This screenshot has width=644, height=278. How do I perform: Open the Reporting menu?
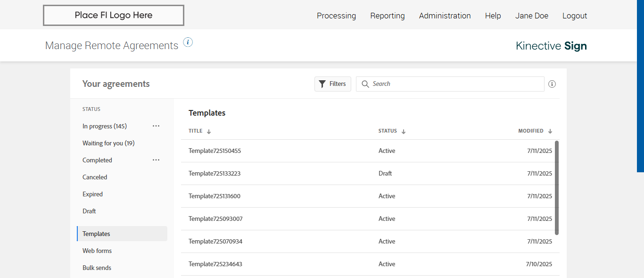click(387, 16)
